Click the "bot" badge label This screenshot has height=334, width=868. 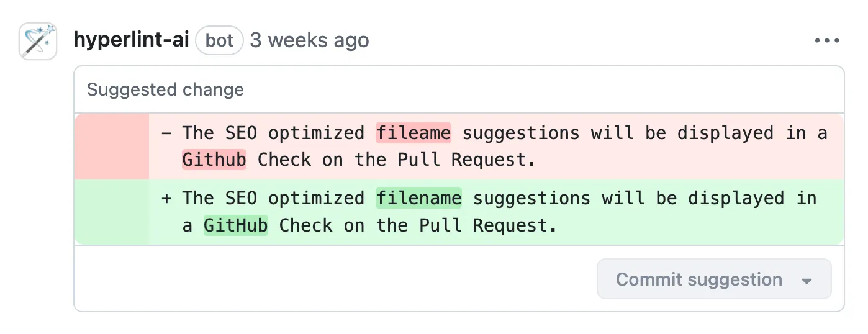(219, 41)
